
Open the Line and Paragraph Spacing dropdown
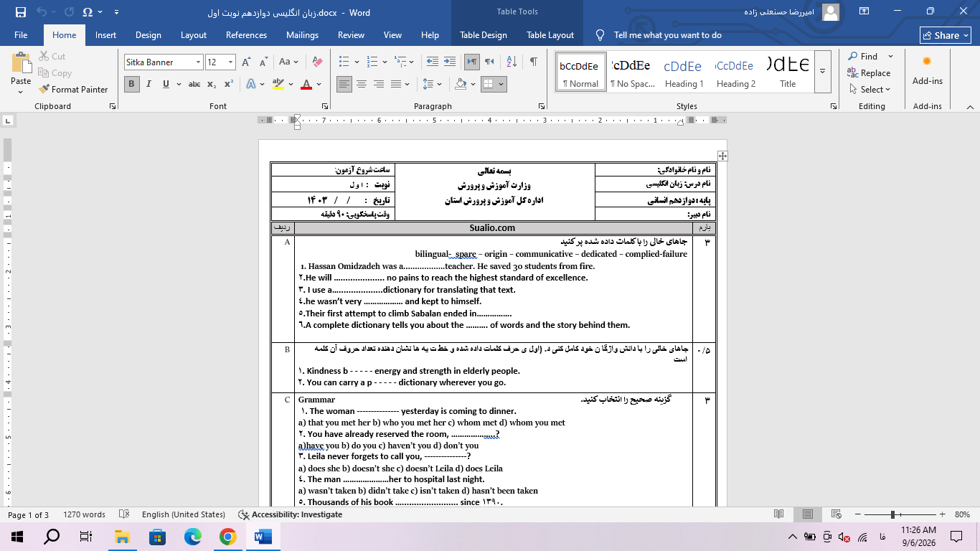click(433, 84)
